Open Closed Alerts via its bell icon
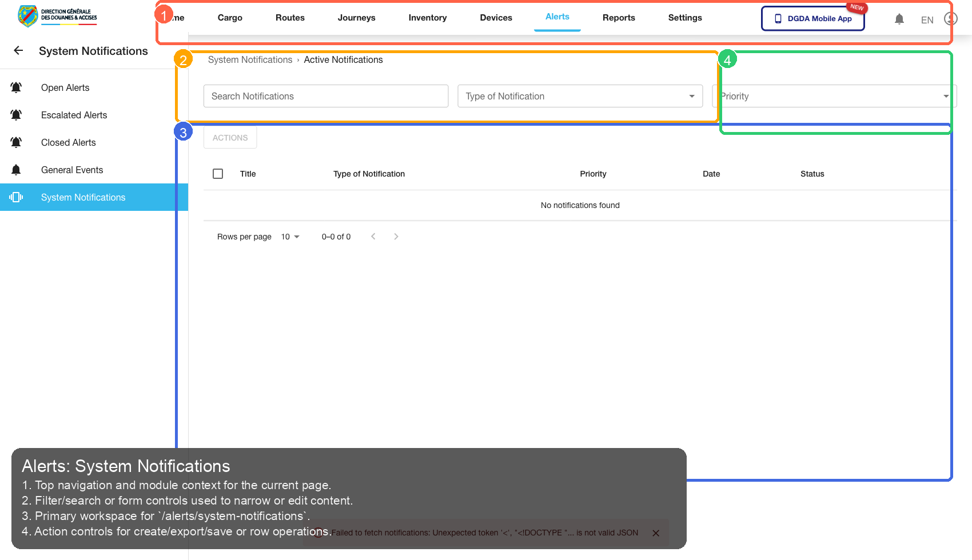This screenshot has height=560, width=972. (16, 142)
